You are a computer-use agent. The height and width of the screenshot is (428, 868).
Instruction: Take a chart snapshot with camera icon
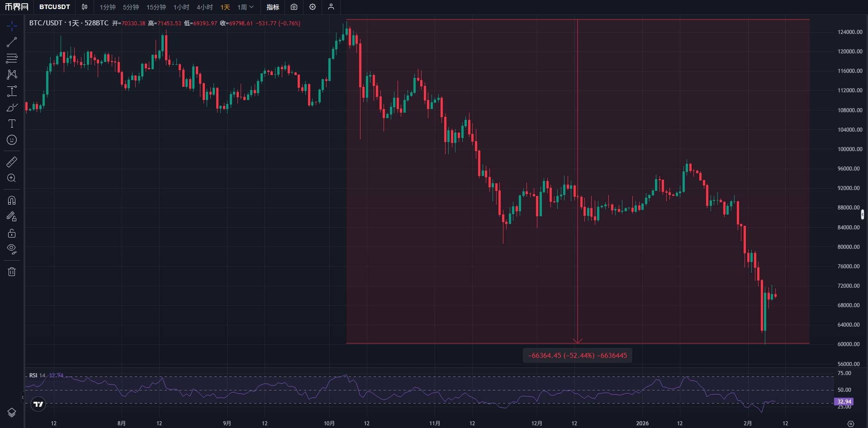point(294,7)
